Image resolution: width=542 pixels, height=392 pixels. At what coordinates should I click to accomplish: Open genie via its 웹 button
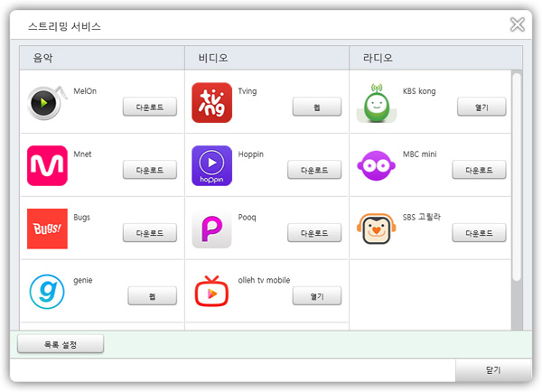pyautogui.click(x=152, y=296)
